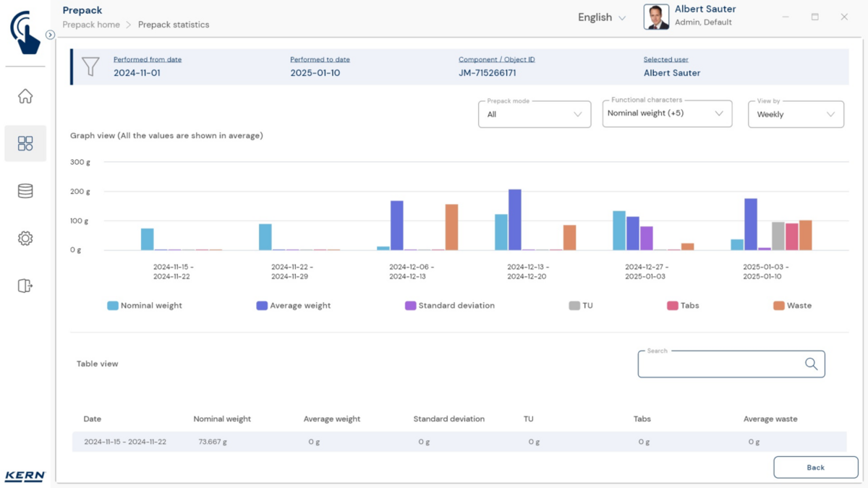Go to Prepack home breadcrumb
This screenshot has height=488, width=868.
pyautogui.click(x=91, y=25)
